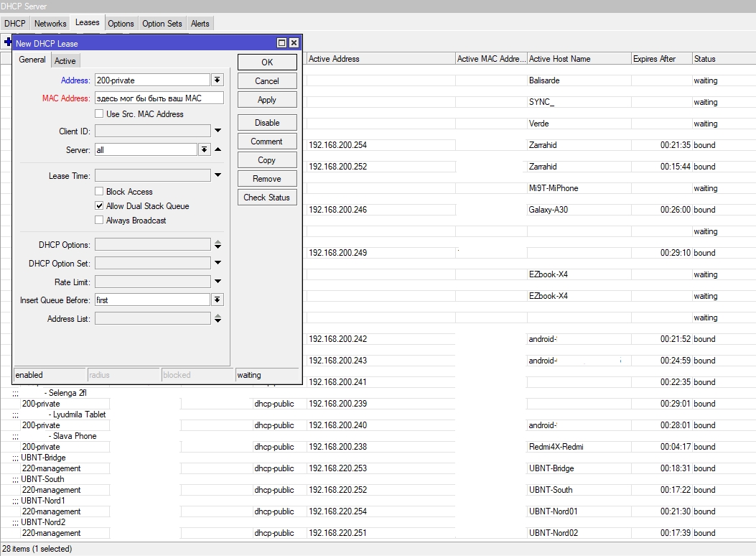The height and width of the screenshot is (556, 756).
Task: Open Insert Queue Before dropdown
Action: click(218, 300)
